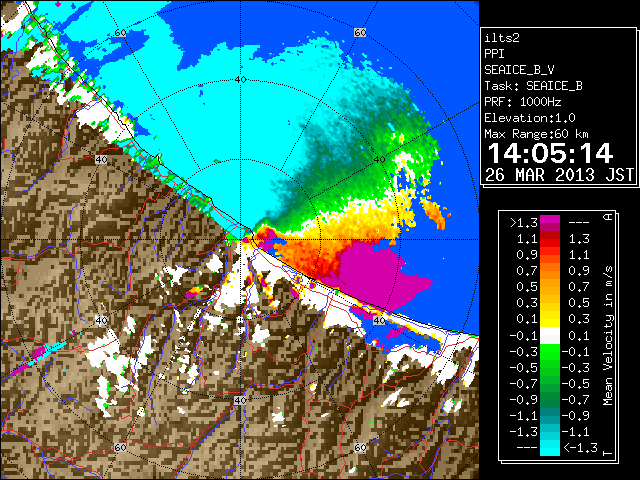Click the '>1.3' legend label
This screenshot has height=480, width=640.
click(524, 223)
